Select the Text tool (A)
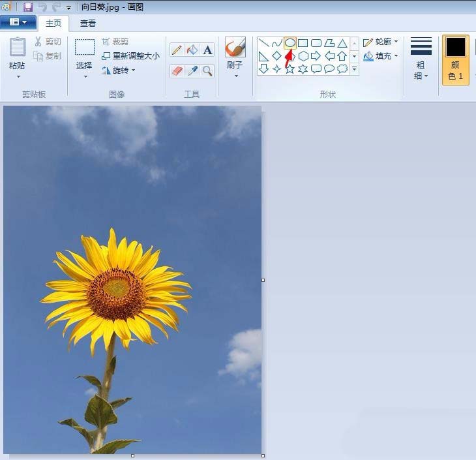This screenshot has width=476, height=460. coord(207,50)
